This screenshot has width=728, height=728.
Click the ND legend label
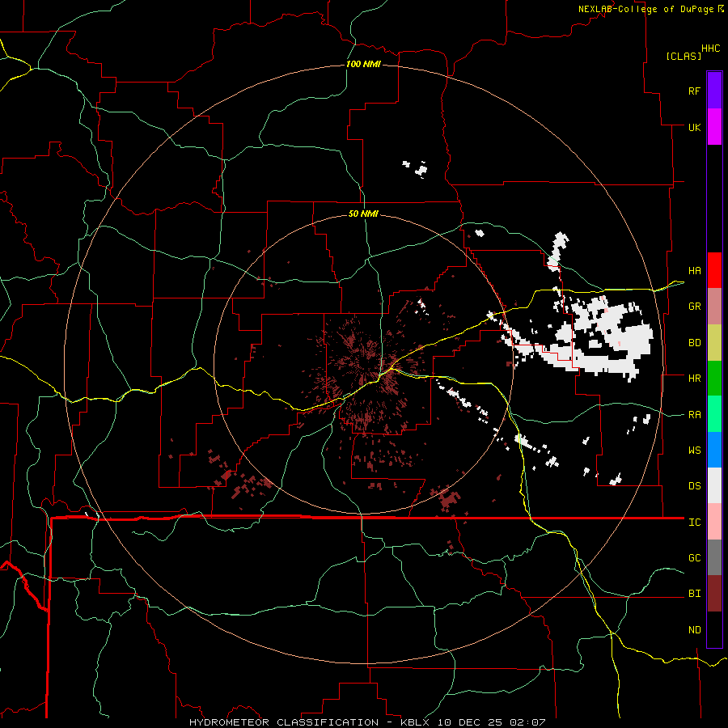pos(695,630)
